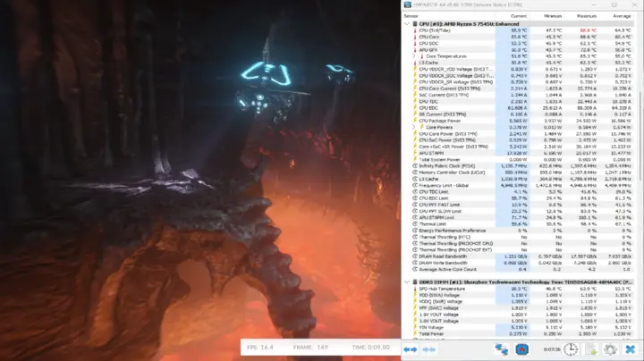Select the CPU VDDCR_SOC Voltage row
Image resolution: width=644 pixels, height=361 pixels.
[518, 75]
